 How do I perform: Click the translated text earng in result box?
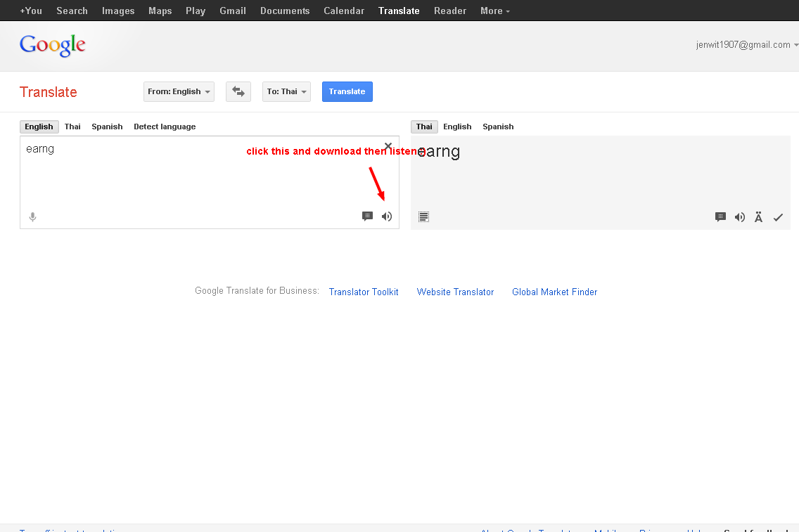(439, 152)
